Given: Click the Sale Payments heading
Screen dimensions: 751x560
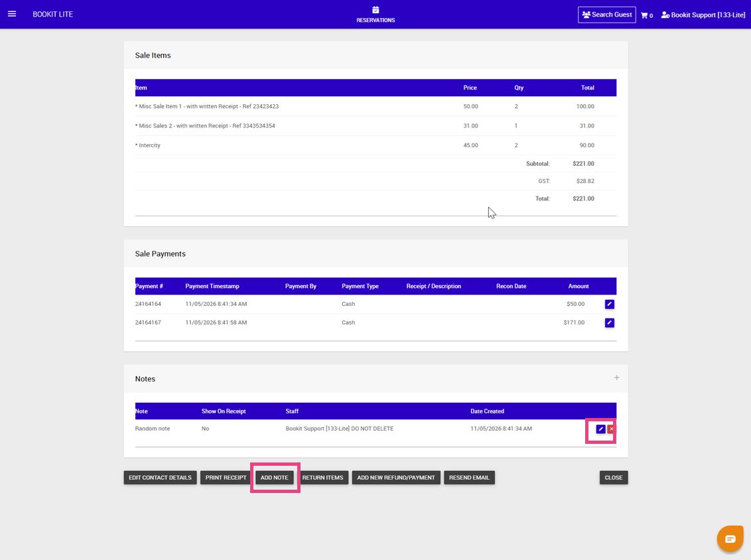Looking at the screenshot, I should [x=160, y=254].
